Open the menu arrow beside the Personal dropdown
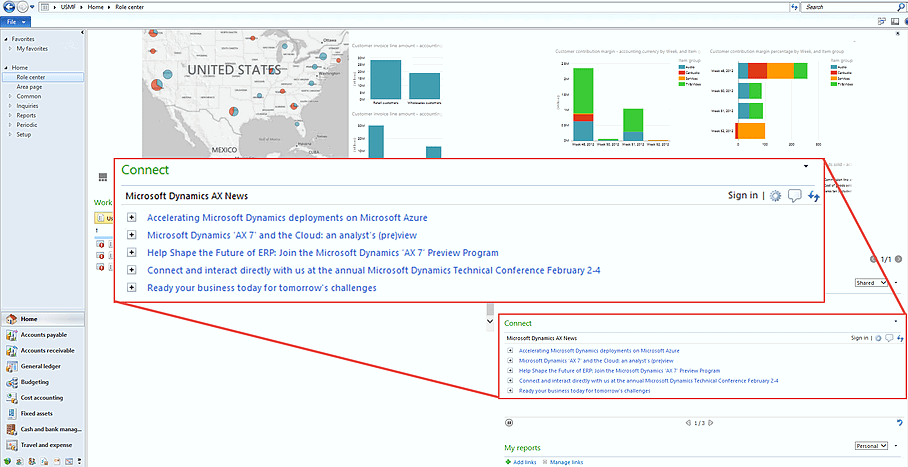 [896, 446]
